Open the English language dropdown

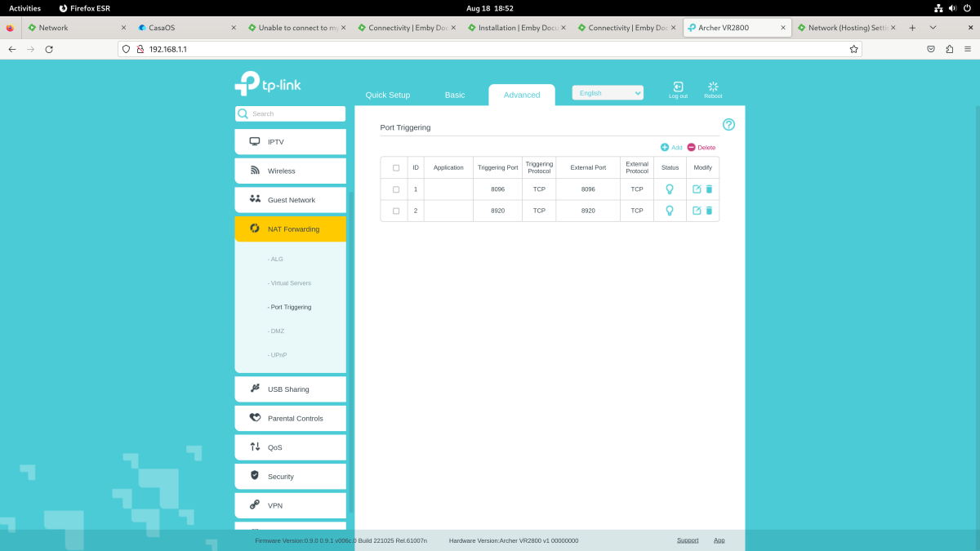pos(607,92)
